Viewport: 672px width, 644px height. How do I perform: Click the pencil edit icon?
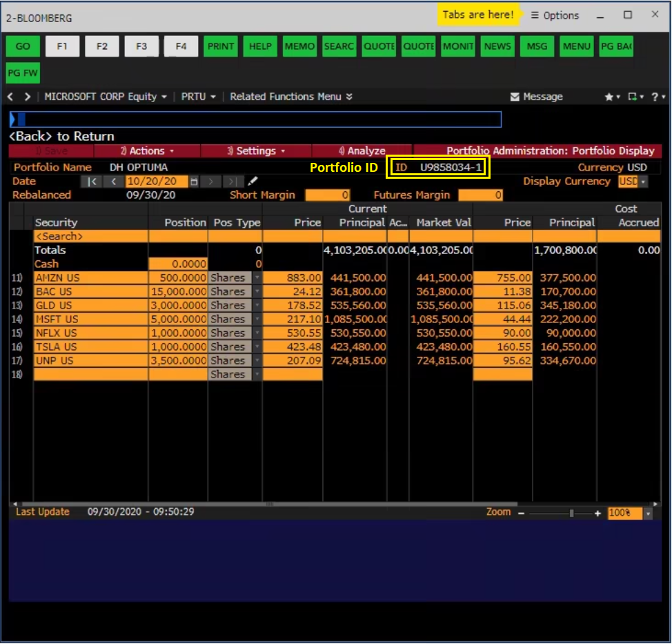[253, 182]
